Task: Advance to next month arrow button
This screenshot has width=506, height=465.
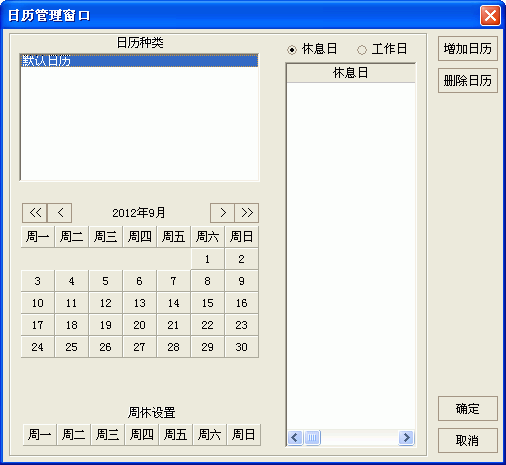Action: (223, 213)
